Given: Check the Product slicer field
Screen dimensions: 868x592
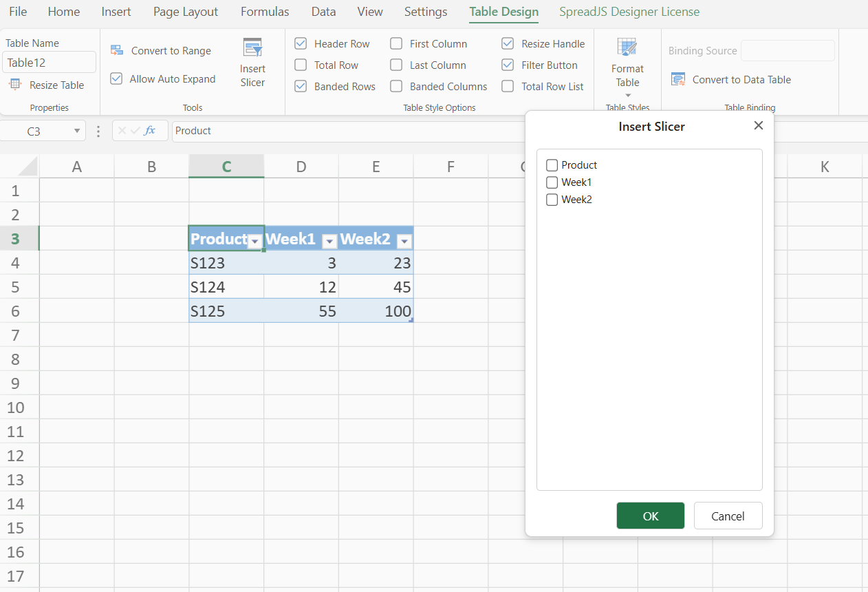Looking at the screenshot, I should 552,165.
